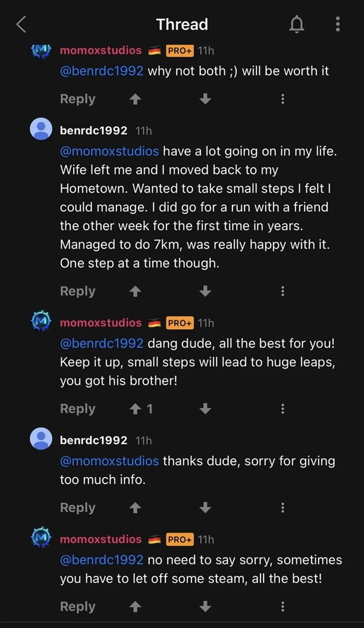Reply to the 'dang dude' comment

pos(77,409)
